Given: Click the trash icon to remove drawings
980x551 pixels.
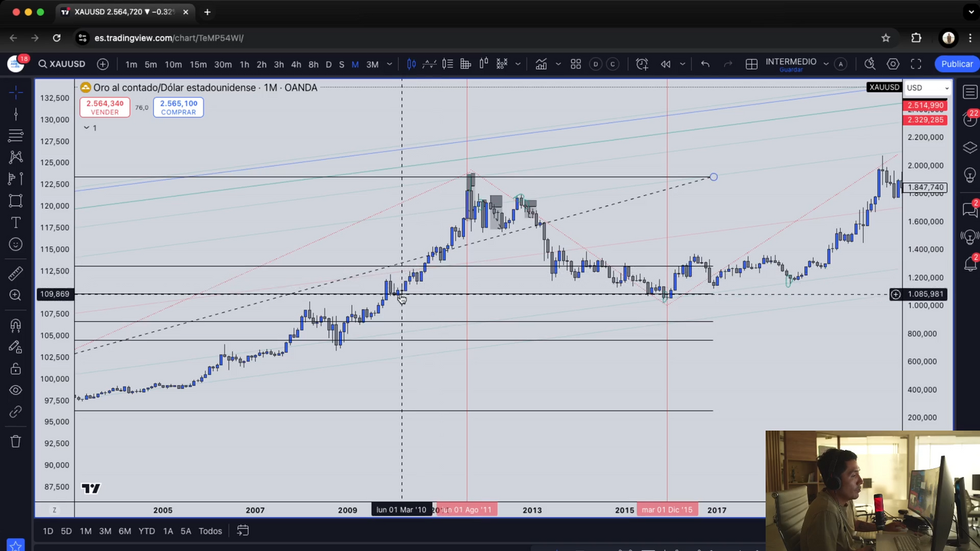Looking at the screenshot, I should click(16, 441).
